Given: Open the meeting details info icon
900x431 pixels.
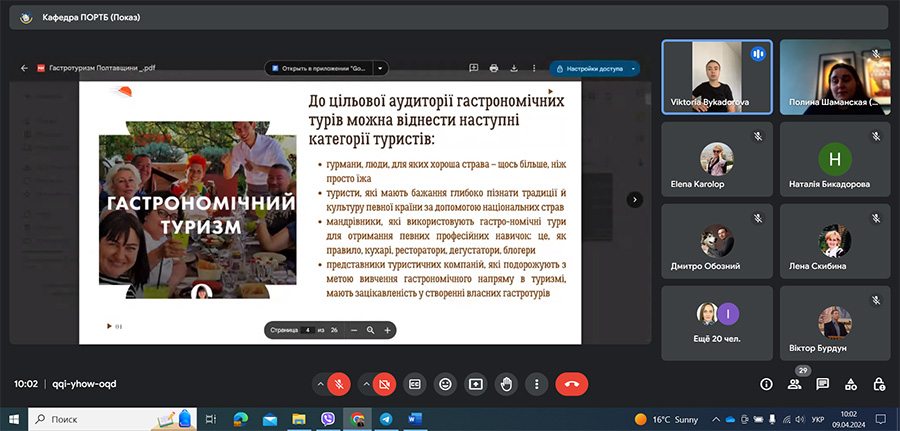Looking at the screenshot, I should tap(766, 383).
